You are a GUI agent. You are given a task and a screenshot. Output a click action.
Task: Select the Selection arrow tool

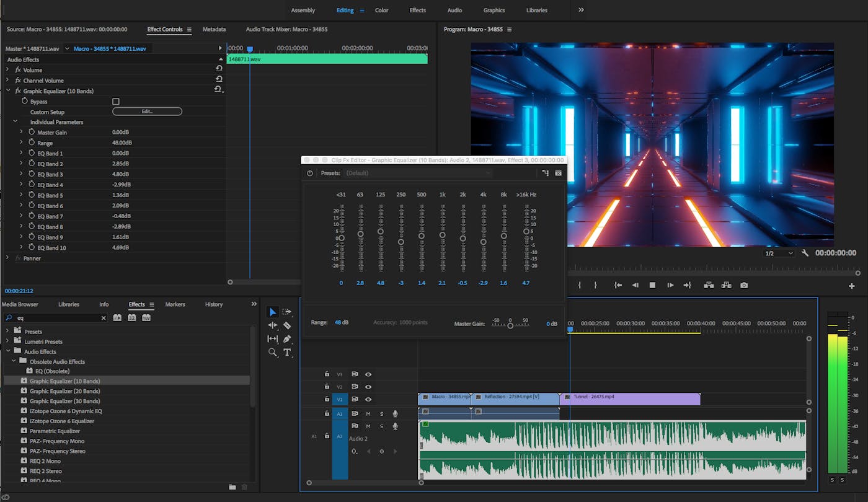[x=272, y=312]
